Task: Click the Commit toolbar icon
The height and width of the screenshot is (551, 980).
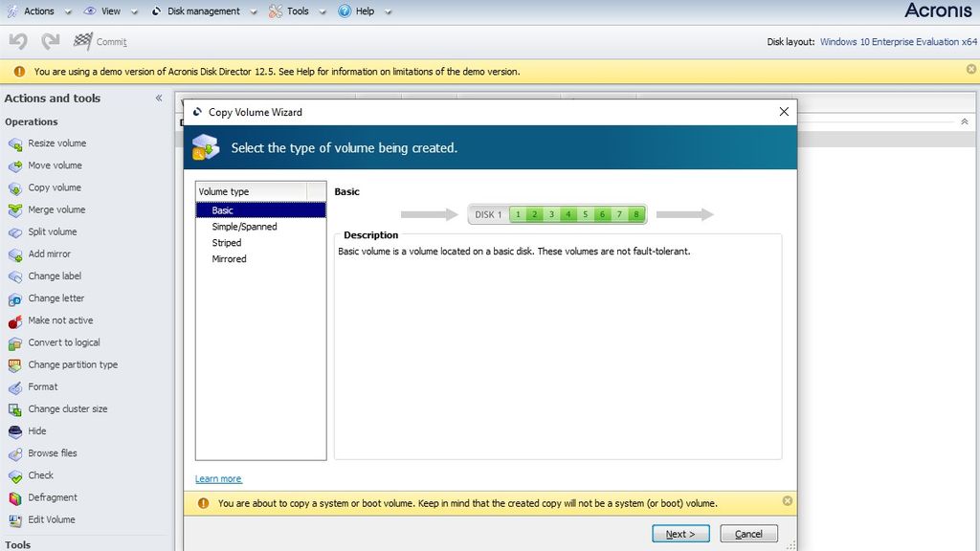Action: coord(100,41)
